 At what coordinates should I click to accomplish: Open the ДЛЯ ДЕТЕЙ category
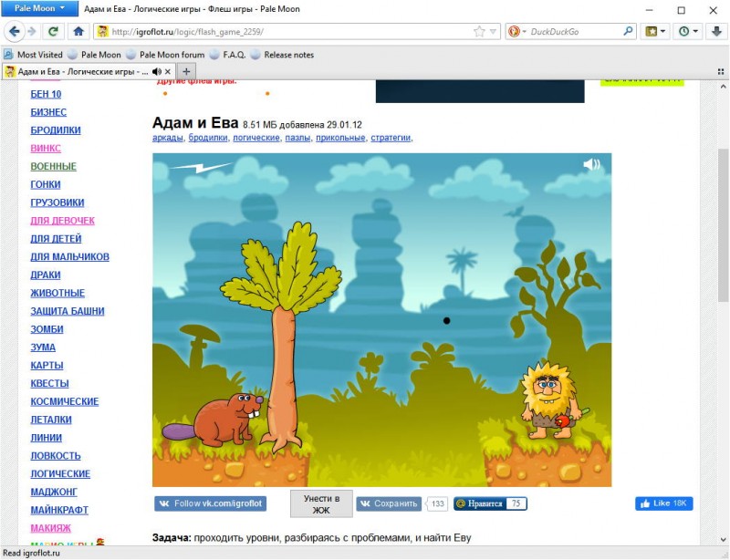[x=56, y=239]
